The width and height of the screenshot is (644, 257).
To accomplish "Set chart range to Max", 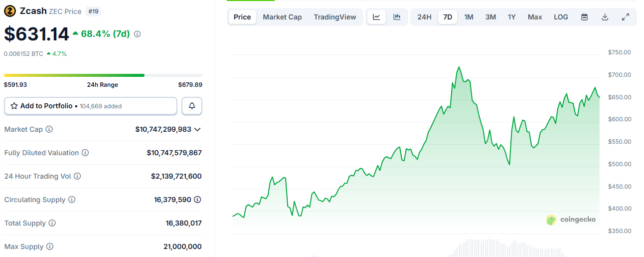I will click(535, 17).
